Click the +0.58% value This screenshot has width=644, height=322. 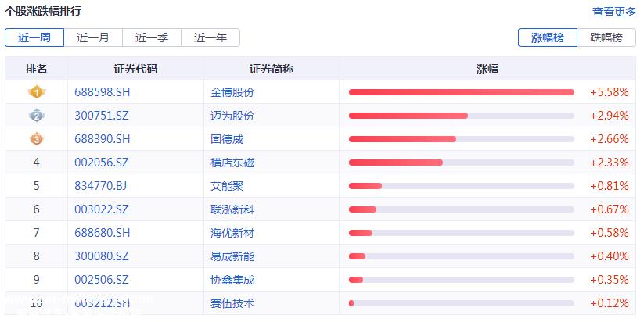[x=610, y=233]
